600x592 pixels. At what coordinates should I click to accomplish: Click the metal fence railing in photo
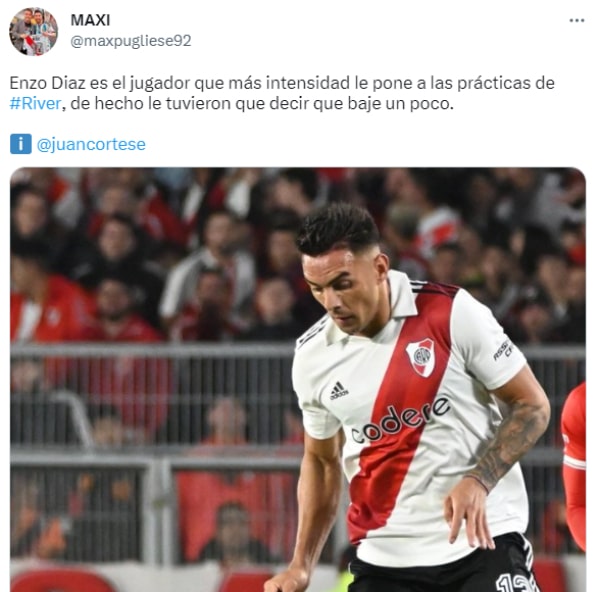point(152,351)
